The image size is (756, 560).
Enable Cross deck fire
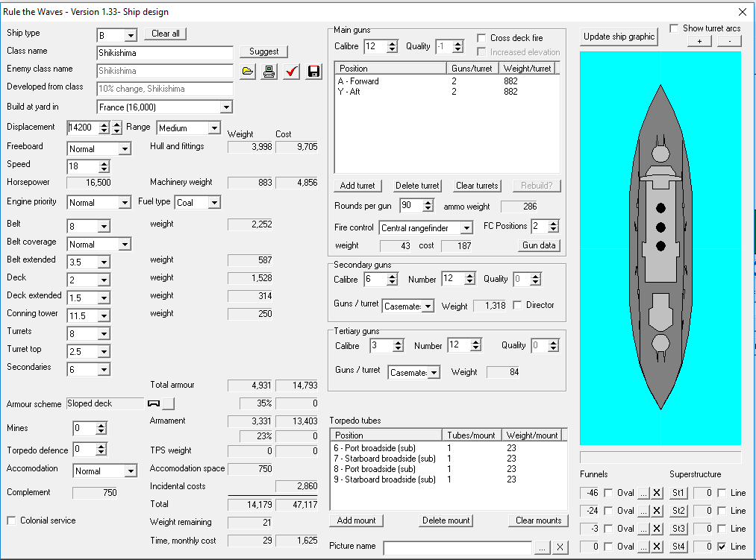tap(481, 37)
